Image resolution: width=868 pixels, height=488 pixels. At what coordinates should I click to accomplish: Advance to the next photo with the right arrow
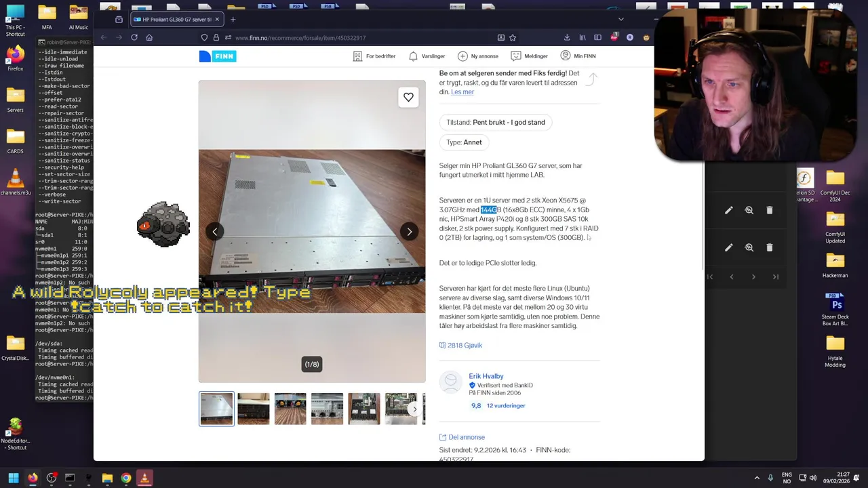(409, 232)
